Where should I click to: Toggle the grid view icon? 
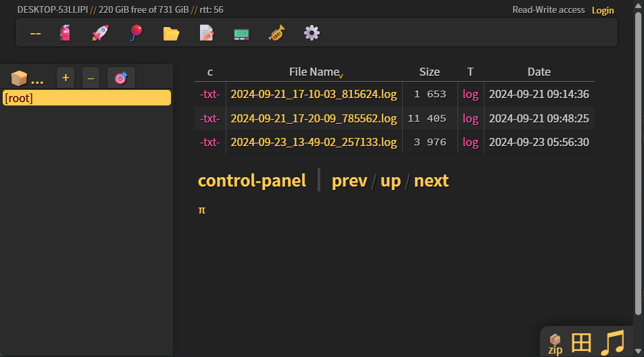pyautogui.click(x=581, y=342)
